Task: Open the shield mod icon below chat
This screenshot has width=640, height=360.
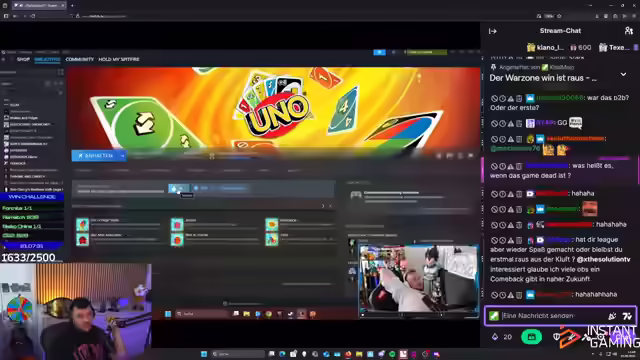Action: tap(556, 337)
